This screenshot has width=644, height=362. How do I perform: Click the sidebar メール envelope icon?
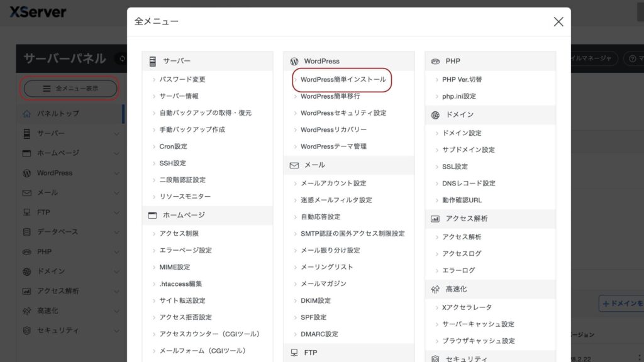[26, 193]
